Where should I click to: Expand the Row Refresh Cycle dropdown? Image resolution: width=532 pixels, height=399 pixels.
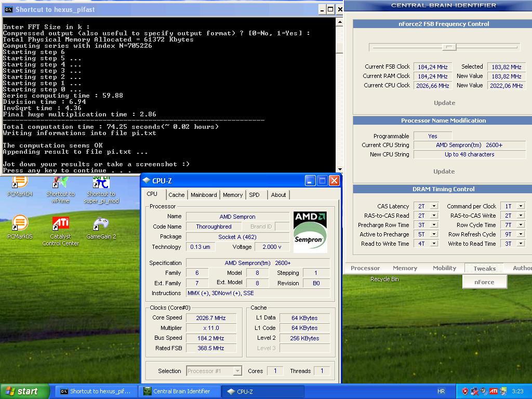(x=521, y=234)
